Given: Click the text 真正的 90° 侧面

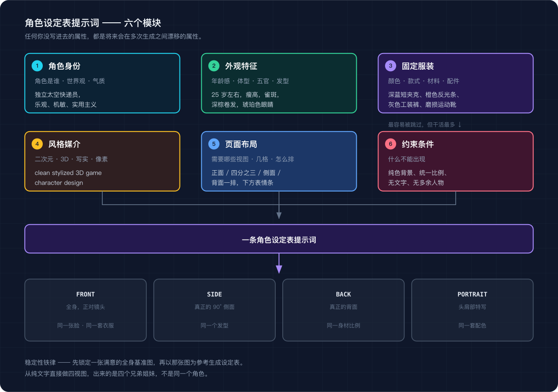Looking at the screenshot, I should [x=214, y=307].
